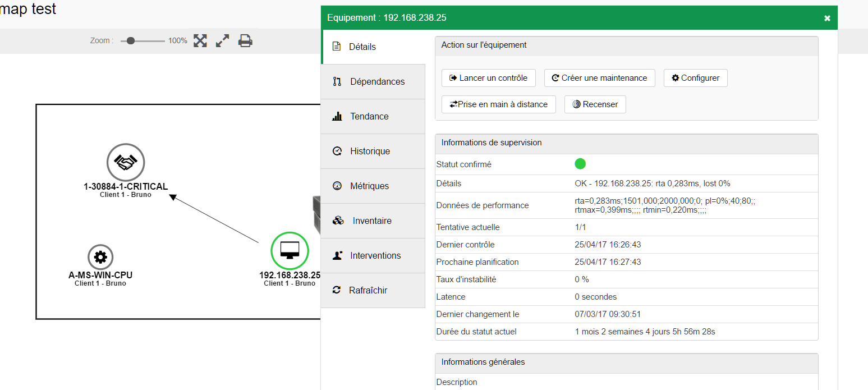Switch to the Historique tab

(373, 151)
